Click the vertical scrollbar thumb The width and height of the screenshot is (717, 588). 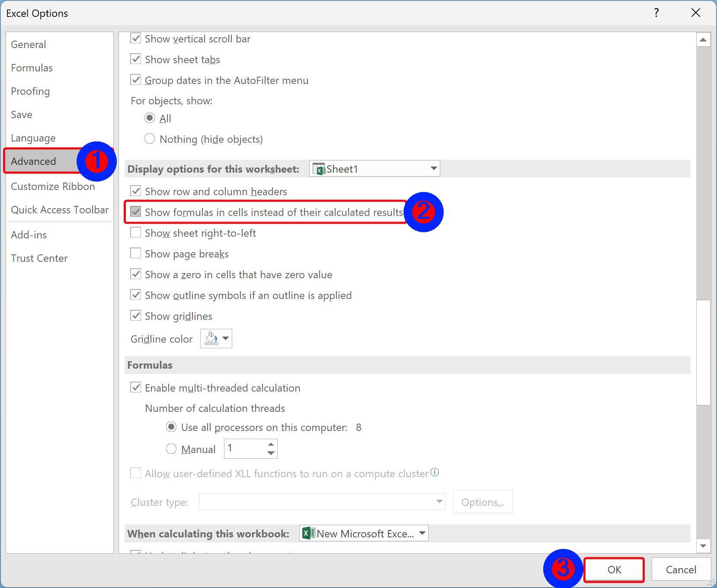pyautogui.click(x=703, y=352)
